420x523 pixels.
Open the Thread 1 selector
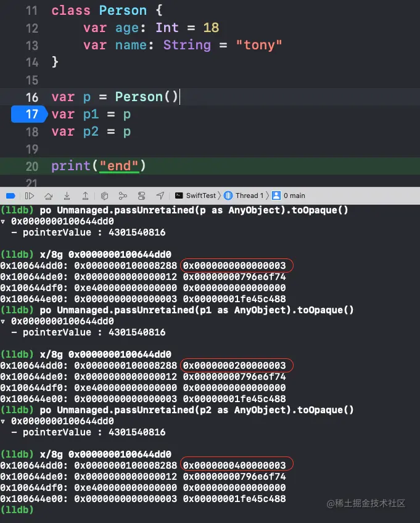[x=244, y=196]
